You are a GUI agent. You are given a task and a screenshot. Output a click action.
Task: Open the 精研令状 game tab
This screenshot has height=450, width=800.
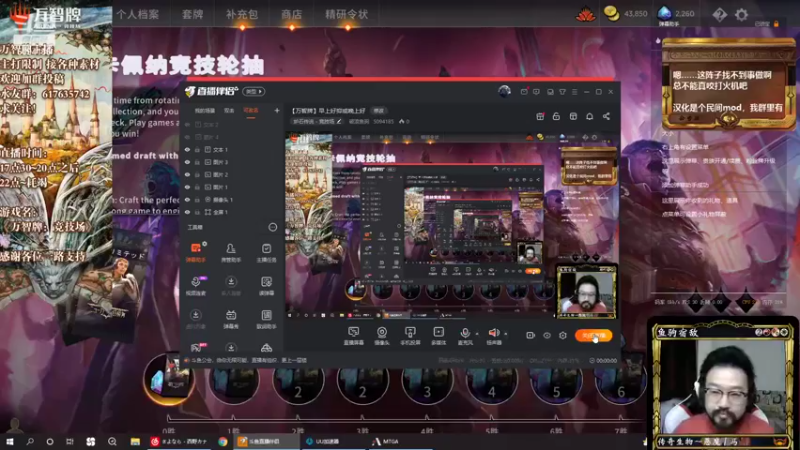click(x=347, y=14)
